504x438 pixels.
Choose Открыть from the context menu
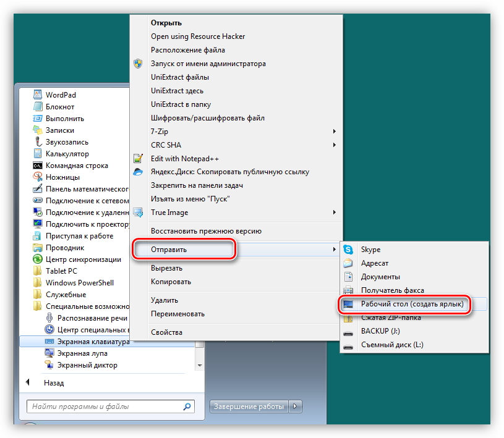pyautogui.click(x=166, y=23)
